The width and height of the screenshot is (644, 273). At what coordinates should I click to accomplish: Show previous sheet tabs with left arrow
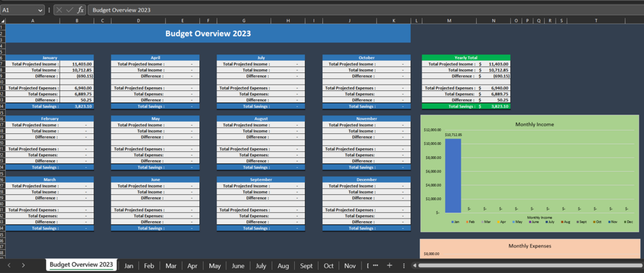click(9, 265)
